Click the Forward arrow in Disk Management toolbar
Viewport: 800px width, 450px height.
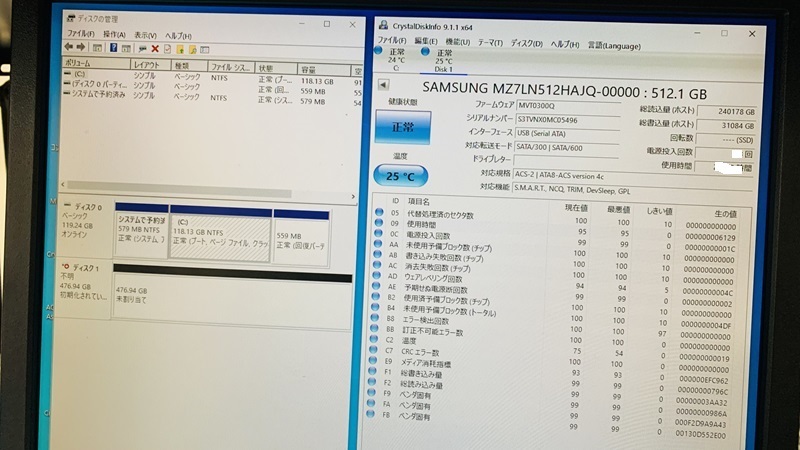(81, 47)
